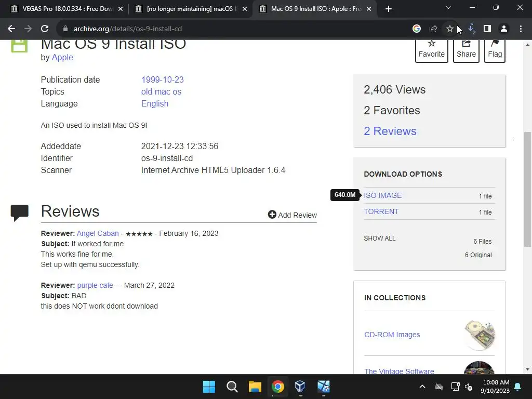The image size is (532, 399).
Task: Switch to the no longer maintaining macOS tab
Action: (x=190, y=9)
